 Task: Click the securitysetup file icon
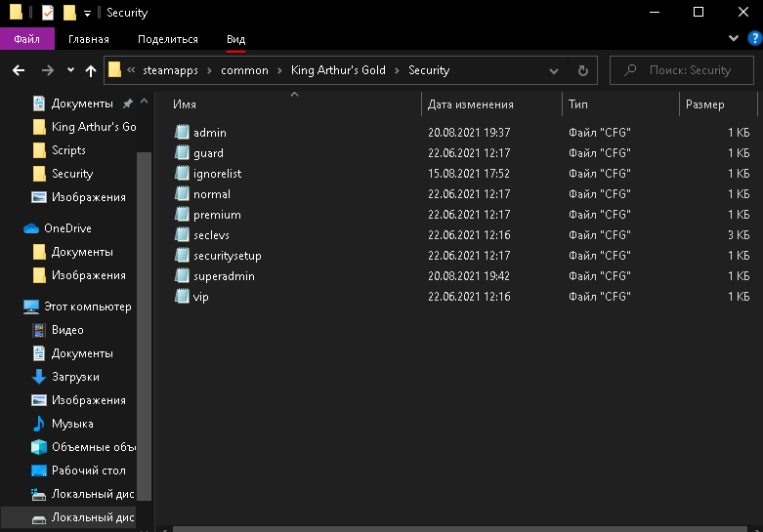click(x=182, y=255)
